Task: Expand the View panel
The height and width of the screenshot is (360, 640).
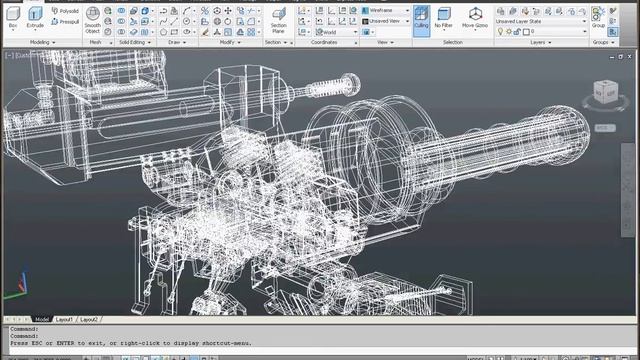Action: coord(385,42)
